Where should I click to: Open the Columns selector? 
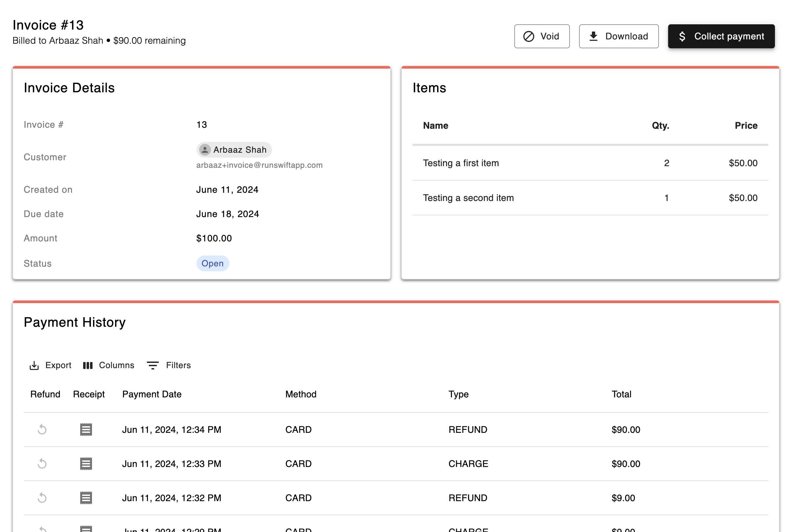tap(109, 365)
